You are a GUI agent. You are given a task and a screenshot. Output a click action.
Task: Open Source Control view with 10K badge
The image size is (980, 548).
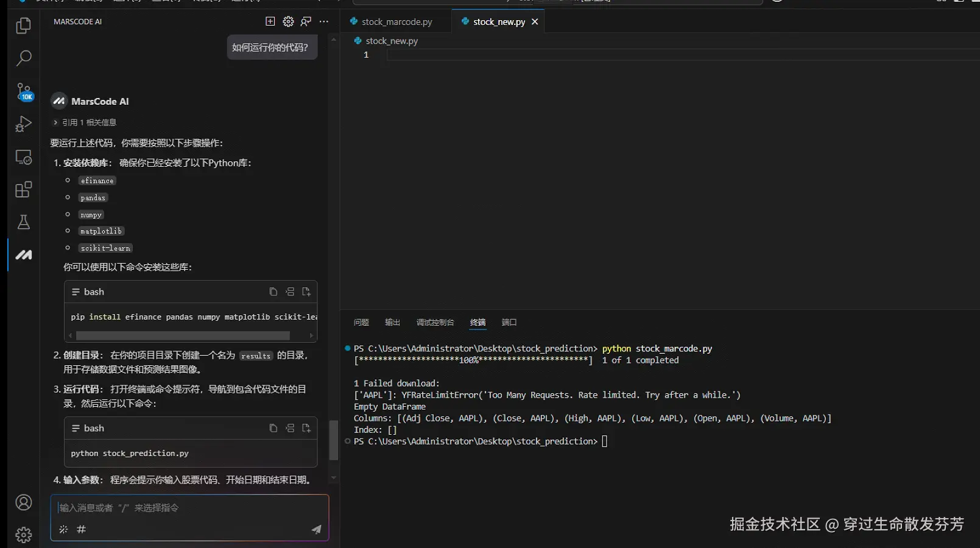click(23, 91)
